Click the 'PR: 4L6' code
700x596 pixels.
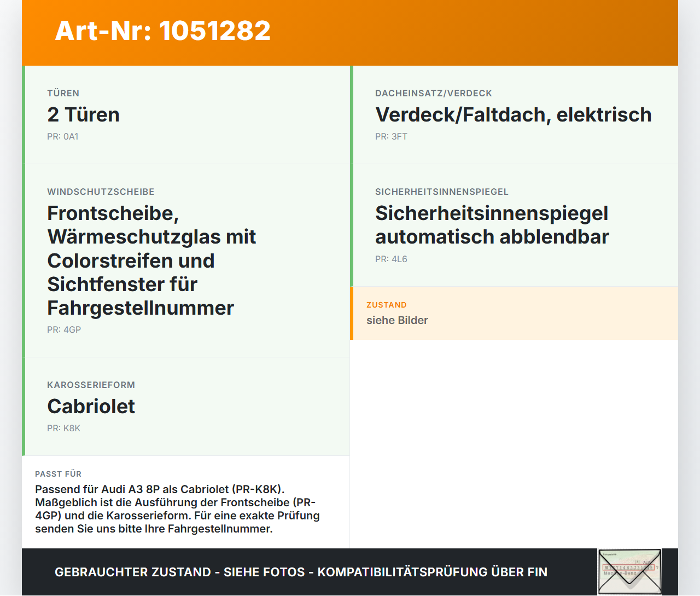[x=391, y=259]
